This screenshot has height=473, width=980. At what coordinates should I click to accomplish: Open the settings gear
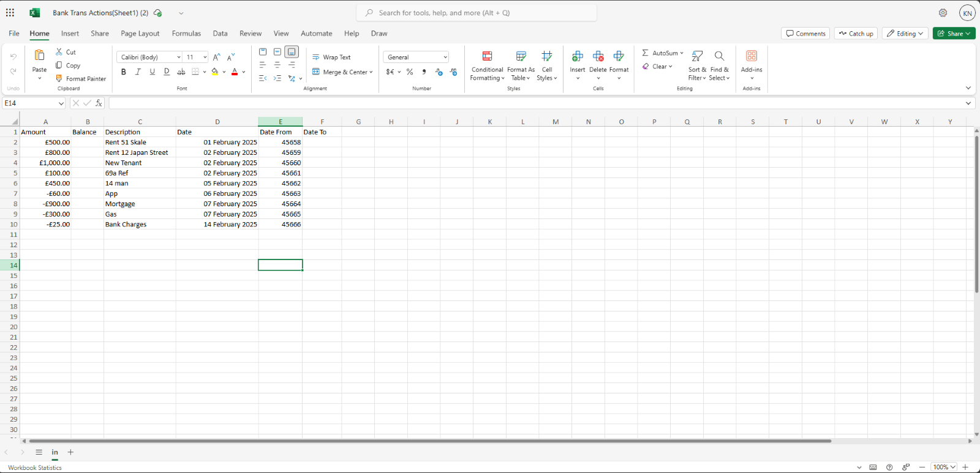(943, 13)
